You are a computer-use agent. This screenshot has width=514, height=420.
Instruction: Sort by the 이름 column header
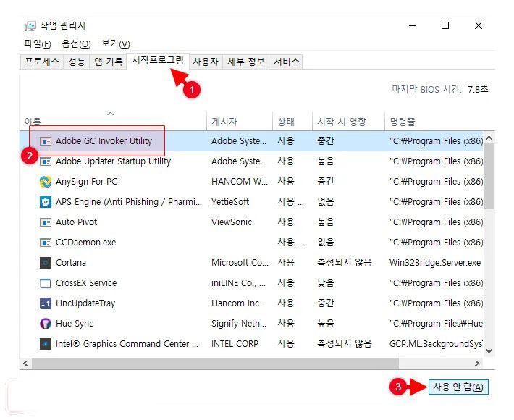coord(113,121)
